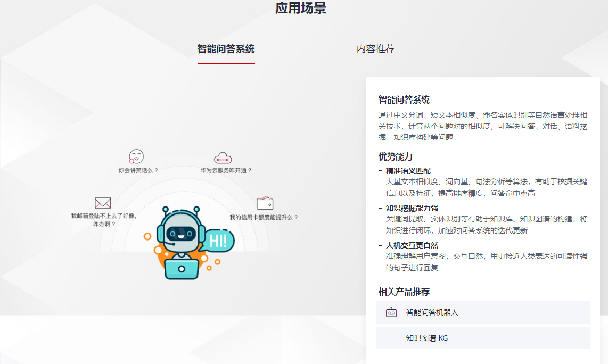Open the 知识图谱 KG product link
The image size is (608, 364).
pos(483,338)
